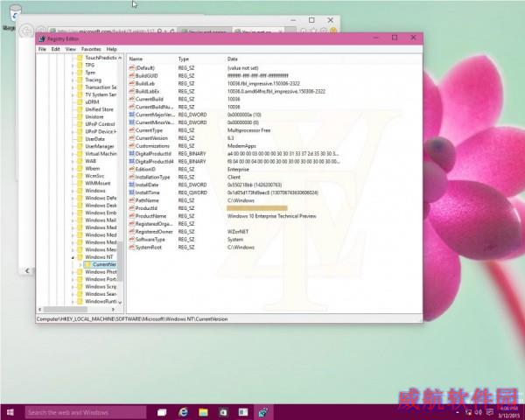This screenshot has width=525, height=420.
Task: Select the InstallDate DWORD icon
Action: (x=131, y=185)
